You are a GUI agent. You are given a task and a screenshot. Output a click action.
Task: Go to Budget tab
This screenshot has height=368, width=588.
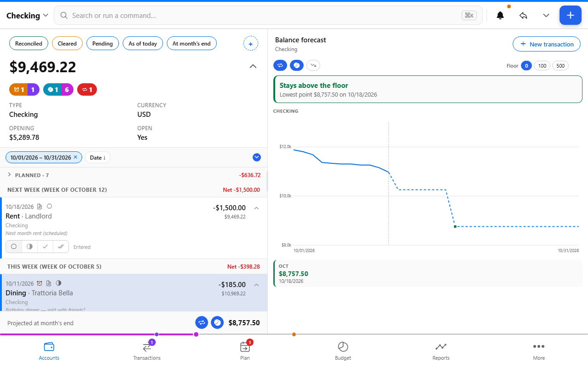[x=343, y=351]
